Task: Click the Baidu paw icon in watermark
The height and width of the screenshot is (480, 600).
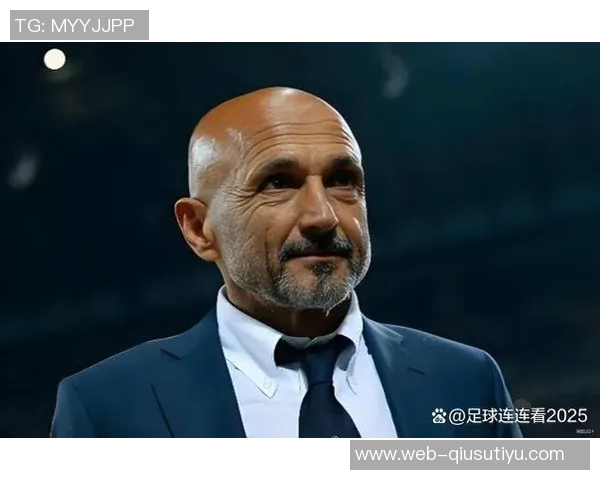Action: click(439, 416)
